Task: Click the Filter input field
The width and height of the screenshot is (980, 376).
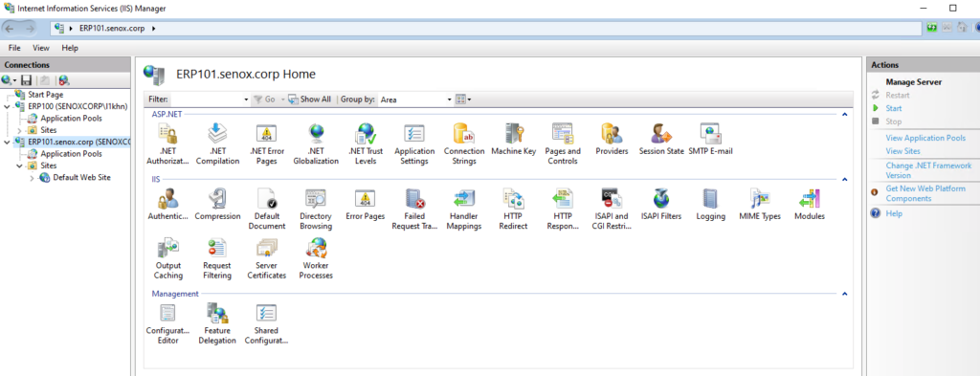Action: [207, 100]
